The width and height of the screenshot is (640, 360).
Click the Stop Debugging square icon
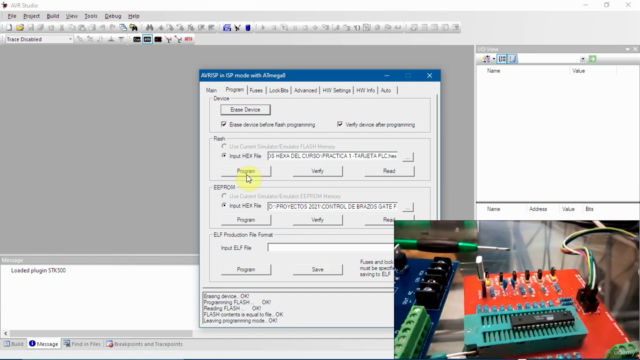click(x=274, y=27)
